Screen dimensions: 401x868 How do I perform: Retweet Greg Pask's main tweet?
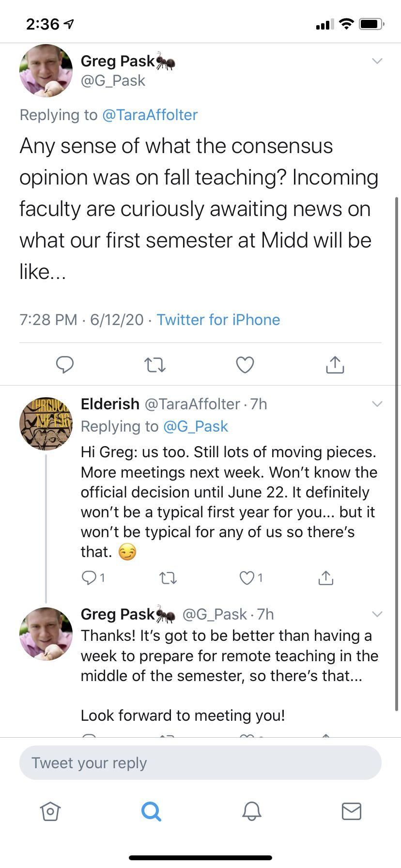pos(154,365)
